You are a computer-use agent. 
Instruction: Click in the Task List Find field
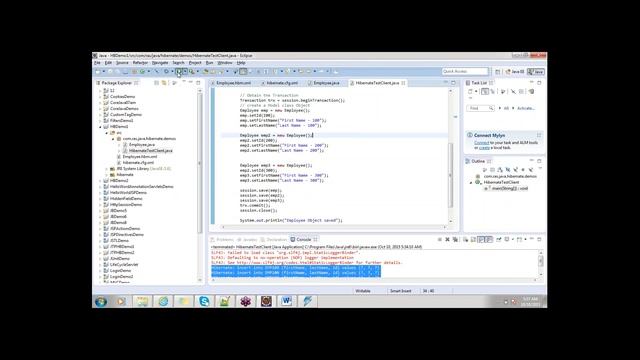click(480, 108)
